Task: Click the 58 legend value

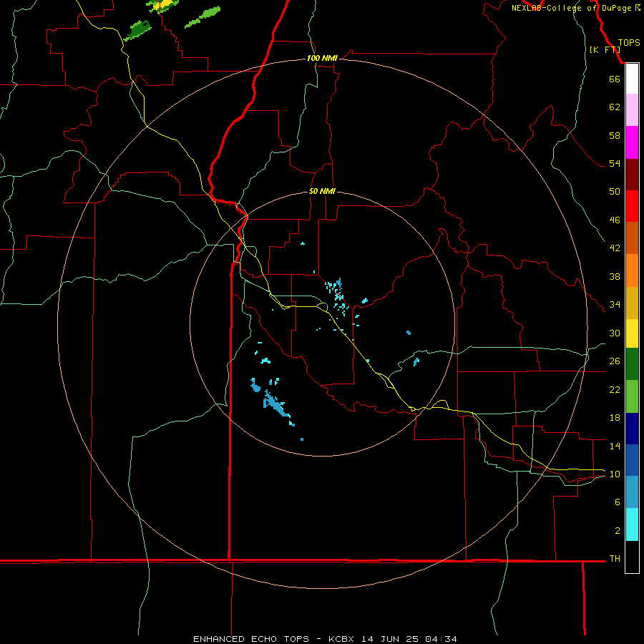Action: (x=615, y=135)
